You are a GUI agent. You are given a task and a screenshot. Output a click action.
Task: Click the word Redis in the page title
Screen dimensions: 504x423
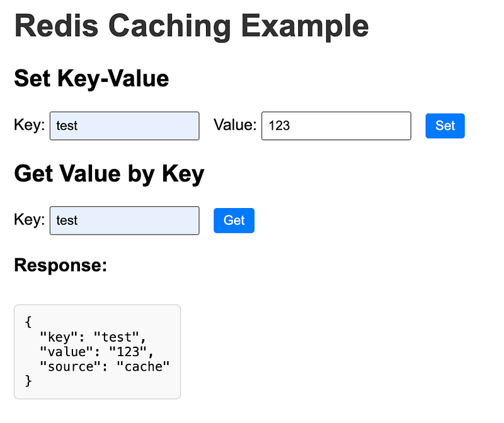(56, 26)
